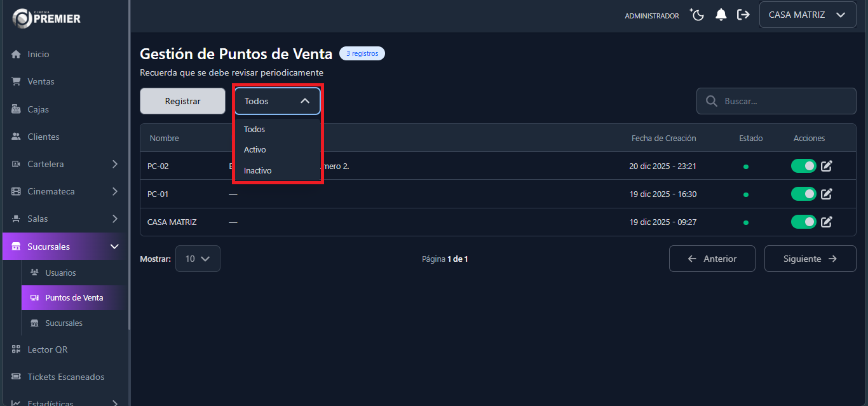
Task: Click the Registrar button
Action: point(182,101)
